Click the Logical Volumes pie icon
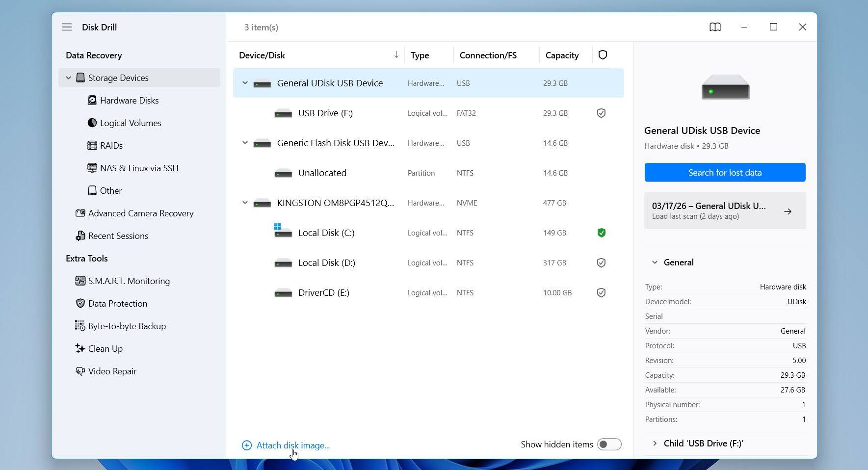This screenshot has width=868, height=470. pos(92,123)
